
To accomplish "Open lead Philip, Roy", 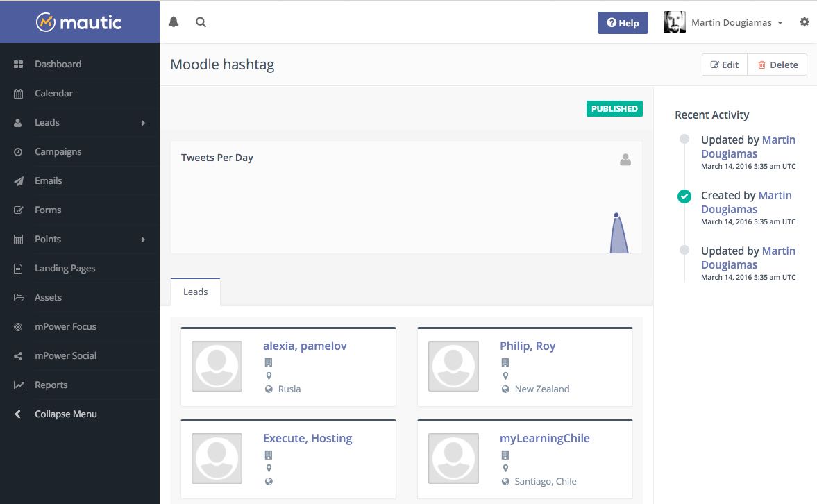I will point(528,346).
